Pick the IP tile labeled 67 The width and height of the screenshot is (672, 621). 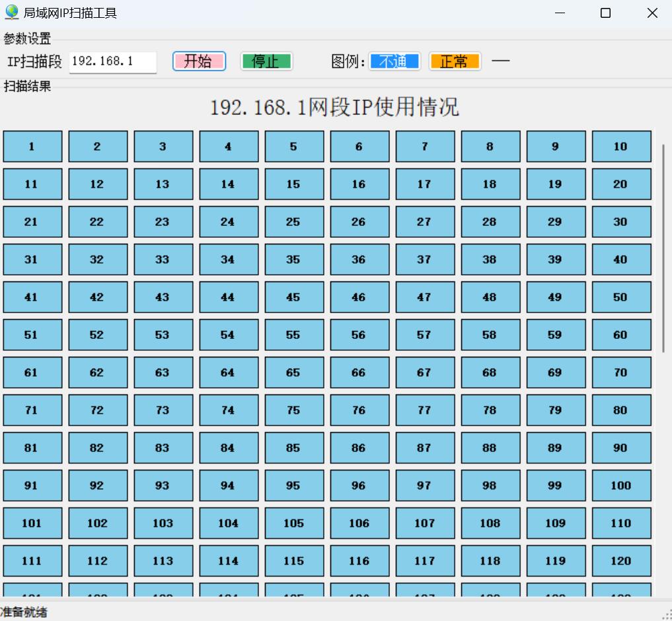coord(425,373)
